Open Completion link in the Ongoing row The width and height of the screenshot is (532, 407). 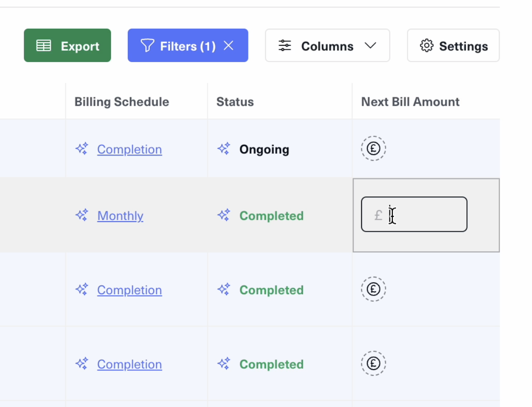(129, 150)
